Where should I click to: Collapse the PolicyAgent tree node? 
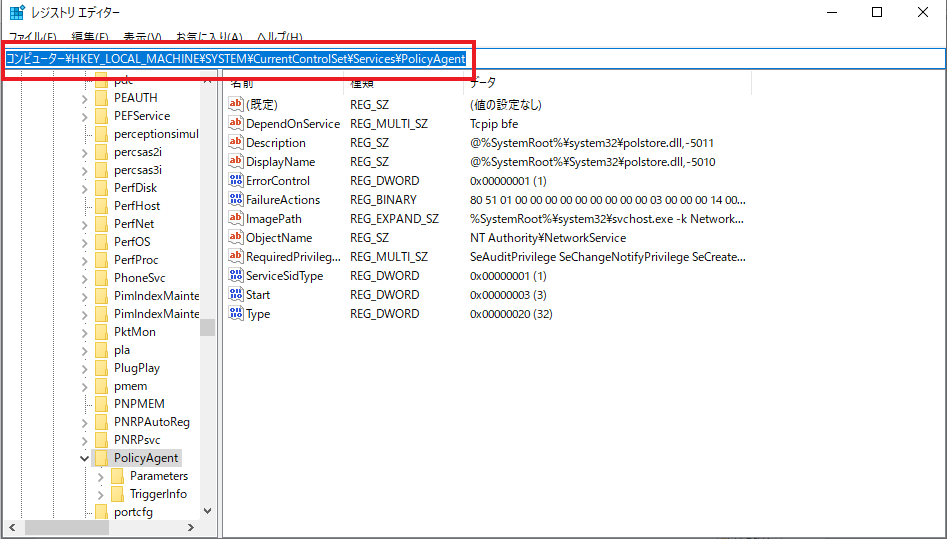tap(84, 458)
